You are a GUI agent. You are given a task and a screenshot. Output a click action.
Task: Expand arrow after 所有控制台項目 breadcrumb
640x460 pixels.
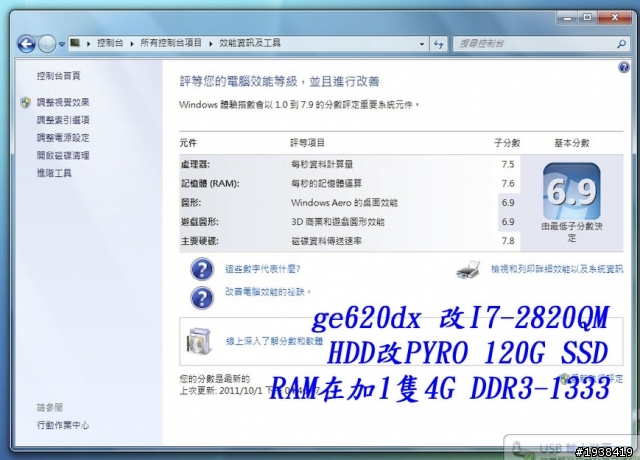pyautogui.click(x=211, y=43)
